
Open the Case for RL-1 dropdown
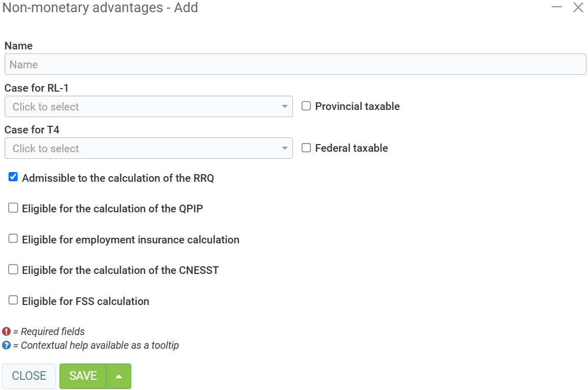coord(148,107)
